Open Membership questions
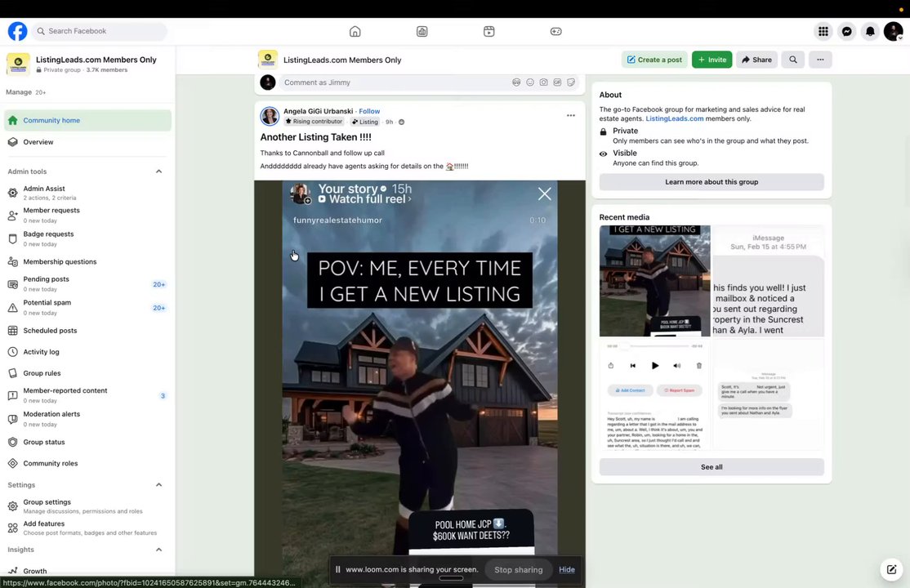This screenshot has height=588, width=910. 87,262
